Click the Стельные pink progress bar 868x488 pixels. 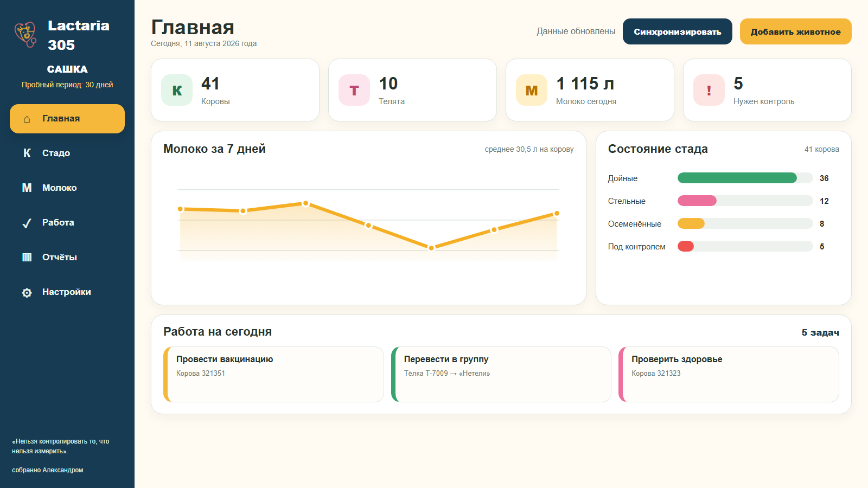click(697, 201)
